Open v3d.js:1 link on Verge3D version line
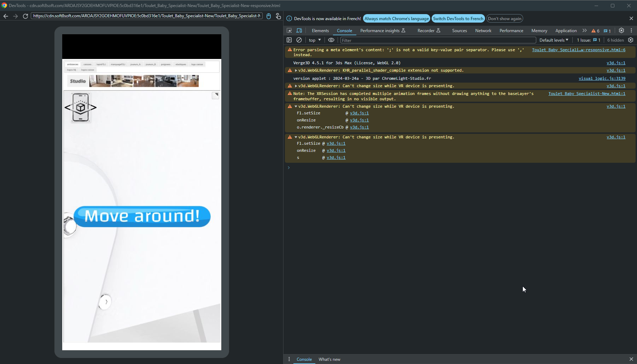The image size is (637, 364). pos(616,63)
